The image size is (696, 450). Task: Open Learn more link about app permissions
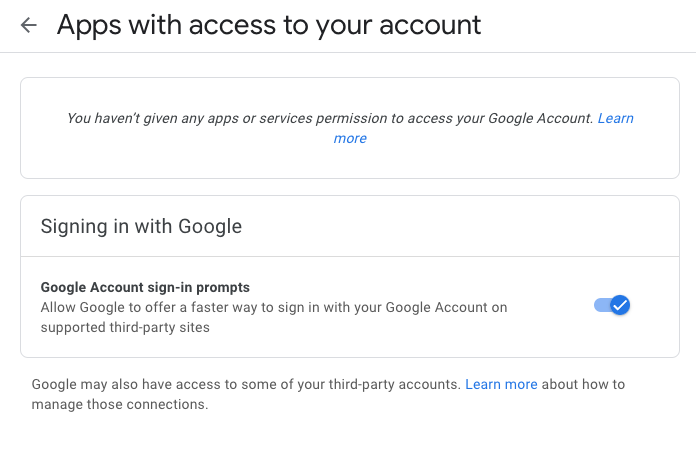point(615,118)
